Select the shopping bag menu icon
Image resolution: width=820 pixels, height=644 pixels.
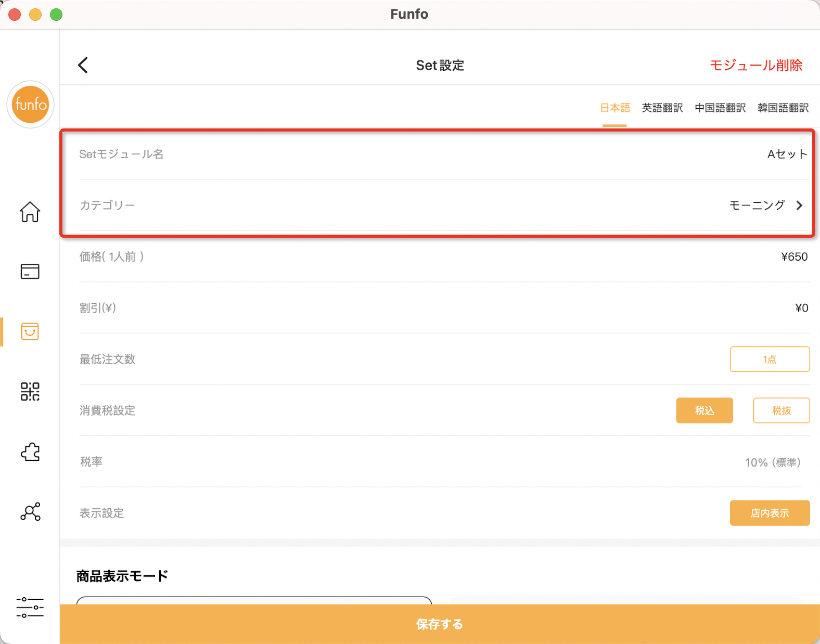(x=30, y=331)
